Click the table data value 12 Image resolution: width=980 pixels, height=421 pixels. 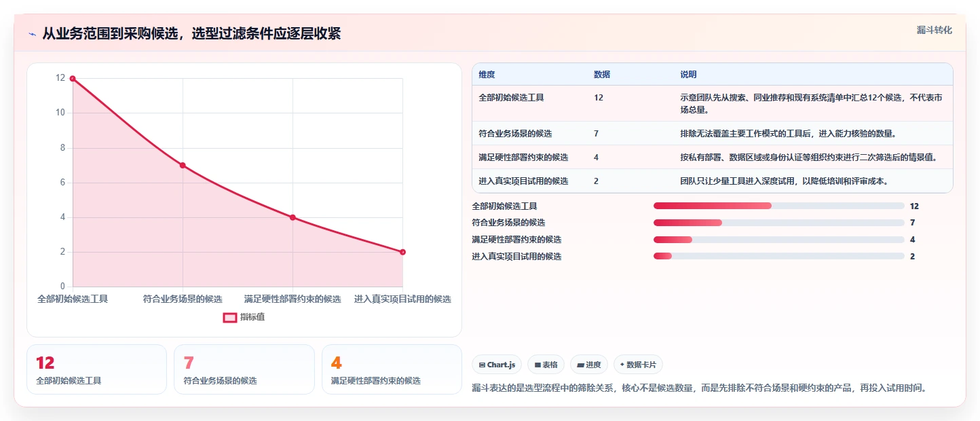pyautogui.click(x=598, y=98)
